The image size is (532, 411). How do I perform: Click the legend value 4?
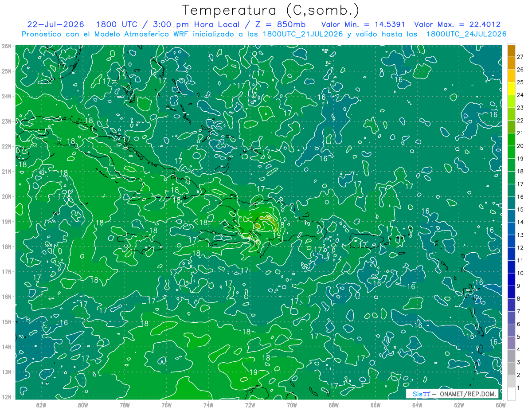[x=519, y=349]
